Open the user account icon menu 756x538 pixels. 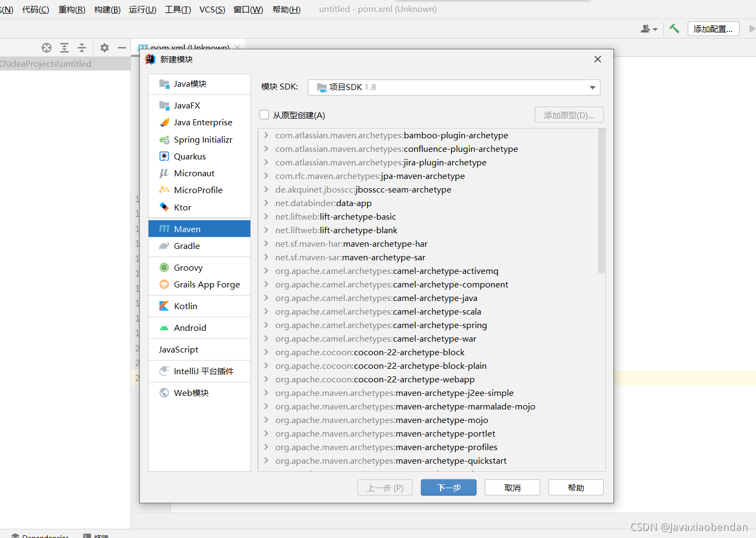pyautogui.click(x=649, y=29)
